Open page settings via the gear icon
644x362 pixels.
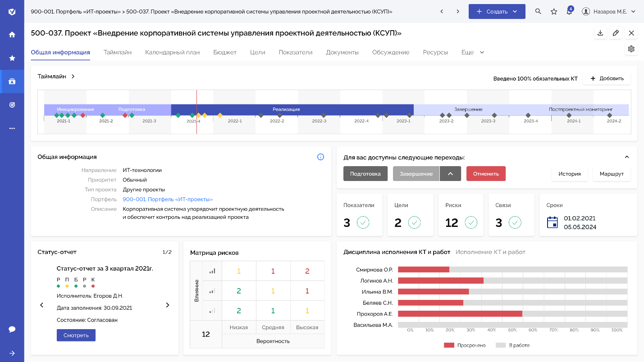click(x=631, y=49)
